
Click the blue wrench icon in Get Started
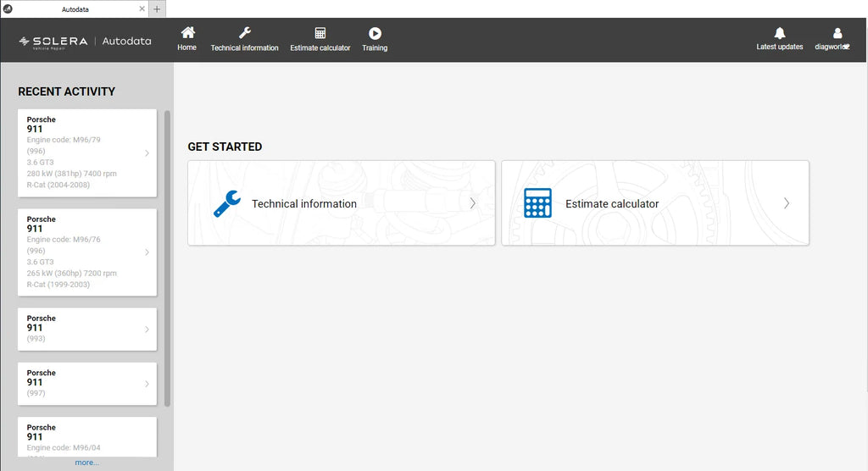(227, 203)
